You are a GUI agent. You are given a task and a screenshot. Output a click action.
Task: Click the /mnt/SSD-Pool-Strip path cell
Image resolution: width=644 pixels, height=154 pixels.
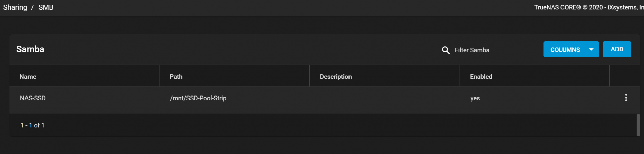click(x=198, y=98)
